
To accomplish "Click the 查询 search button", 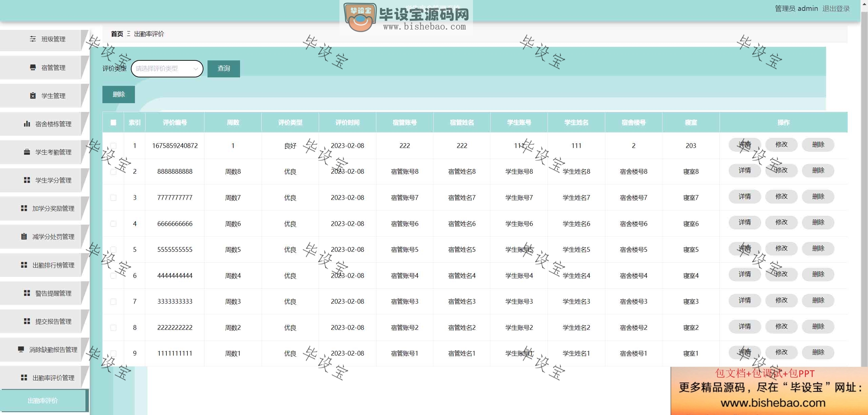I will point(223,69).
